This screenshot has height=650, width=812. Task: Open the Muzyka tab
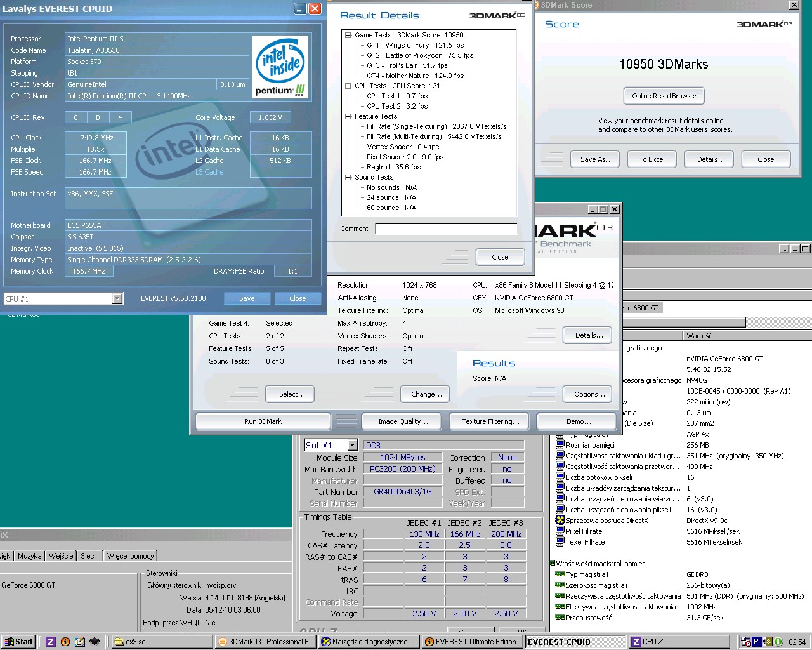pos(29,556)
